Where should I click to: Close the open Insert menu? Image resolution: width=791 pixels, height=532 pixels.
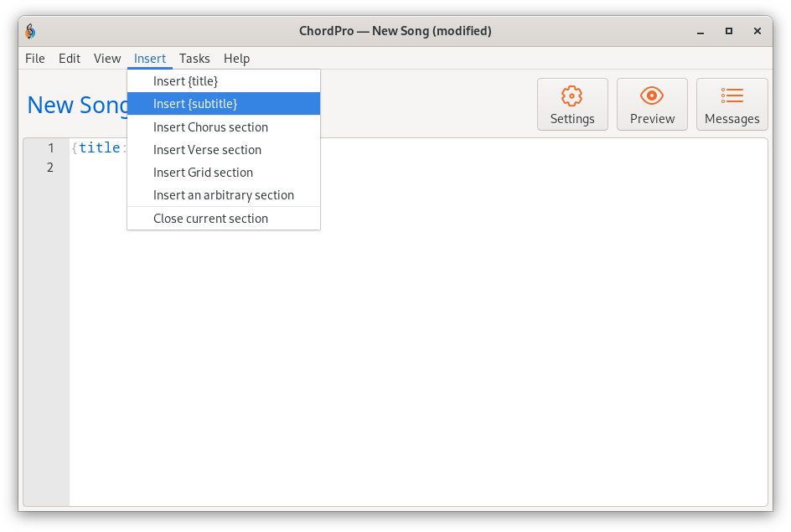(x=150, y=59)
